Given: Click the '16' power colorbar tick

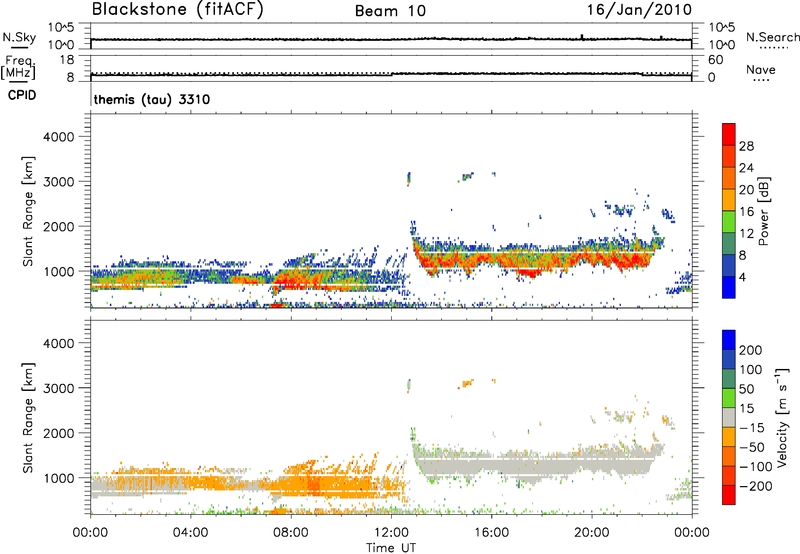Looking at the screenshot, I should coord(746,212).
